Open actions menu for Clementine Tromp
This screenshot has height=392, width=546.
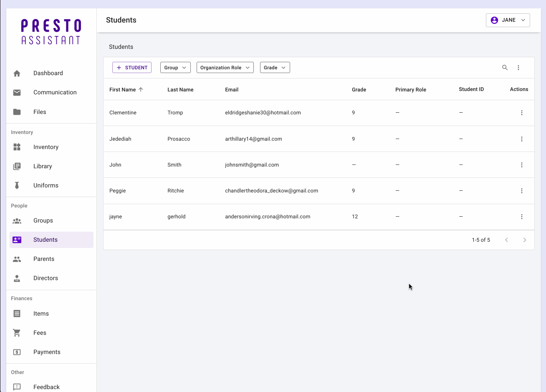tap(521, 113)
